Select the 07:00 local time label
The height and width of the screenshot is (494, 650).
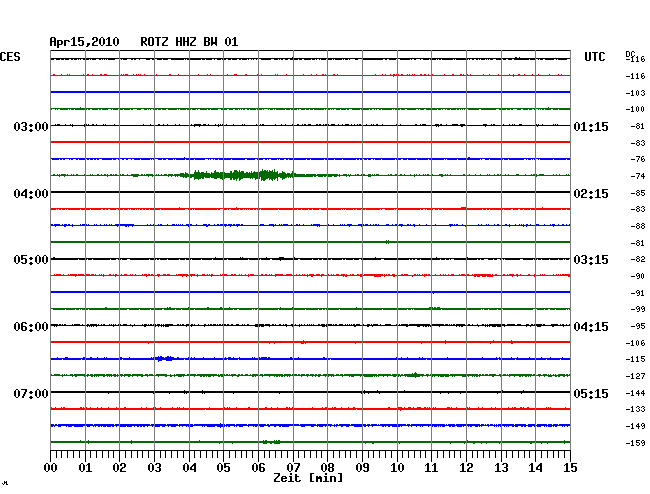(31, 393)
